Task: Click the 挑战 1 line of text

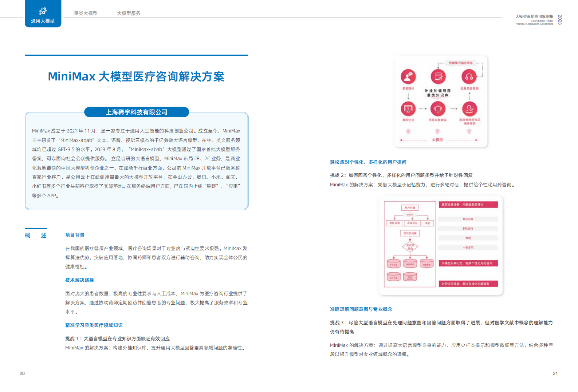Action: pos(117,339)
